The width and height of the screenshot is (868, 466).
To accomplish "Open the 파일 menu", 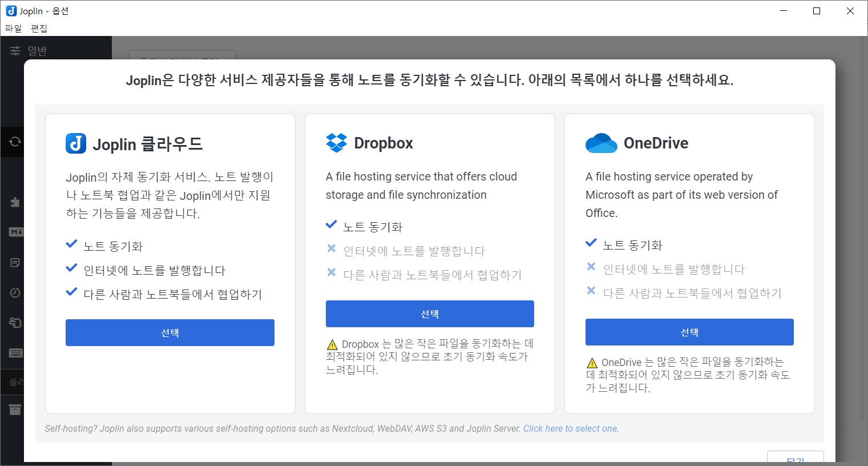I will click(x=13, y=28).
